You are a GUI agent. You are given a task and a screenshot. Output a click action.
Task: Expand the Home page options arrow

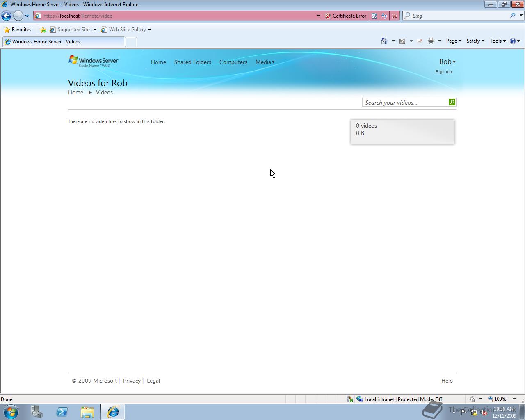(393, 41)
